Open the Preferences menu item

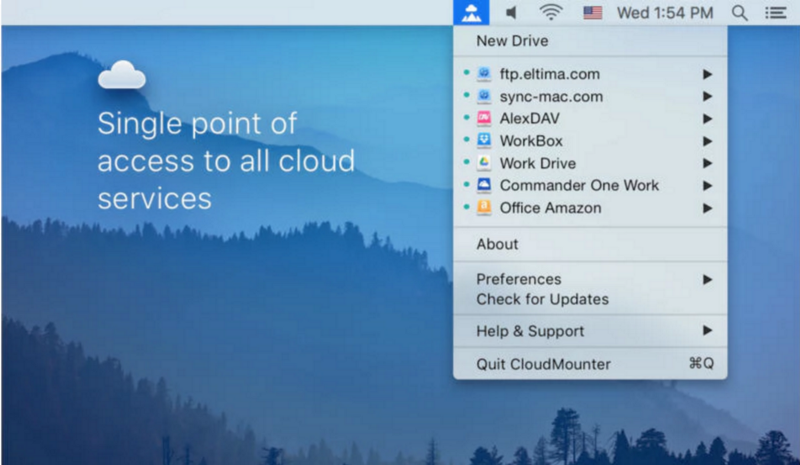[590, 279]
